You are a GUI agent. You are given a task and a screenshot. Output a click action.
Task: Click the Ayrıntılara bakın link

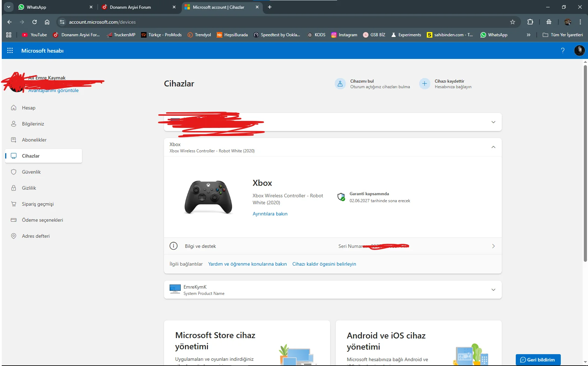[x=270, y=214]
